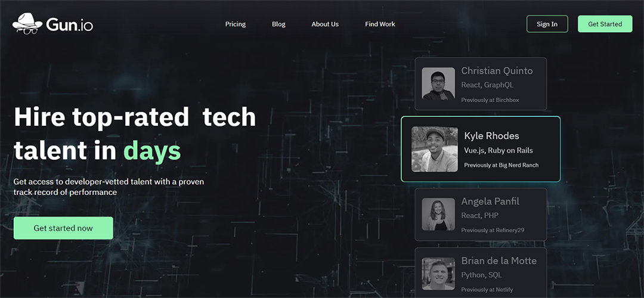Select the Brian de la Motte name

(x=499, y=260)
